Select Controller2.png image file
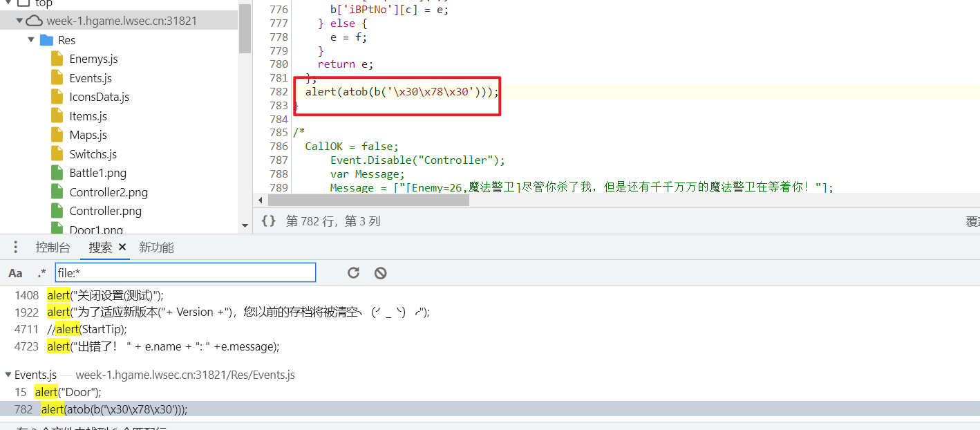 click(x=109, y=192)
